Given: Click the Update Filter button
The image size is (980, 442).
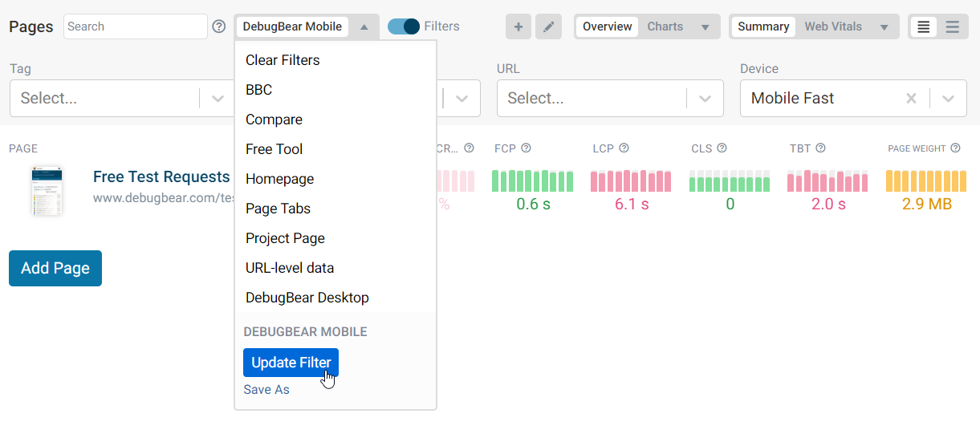Looking at the screenshot, I should point(291,363).
